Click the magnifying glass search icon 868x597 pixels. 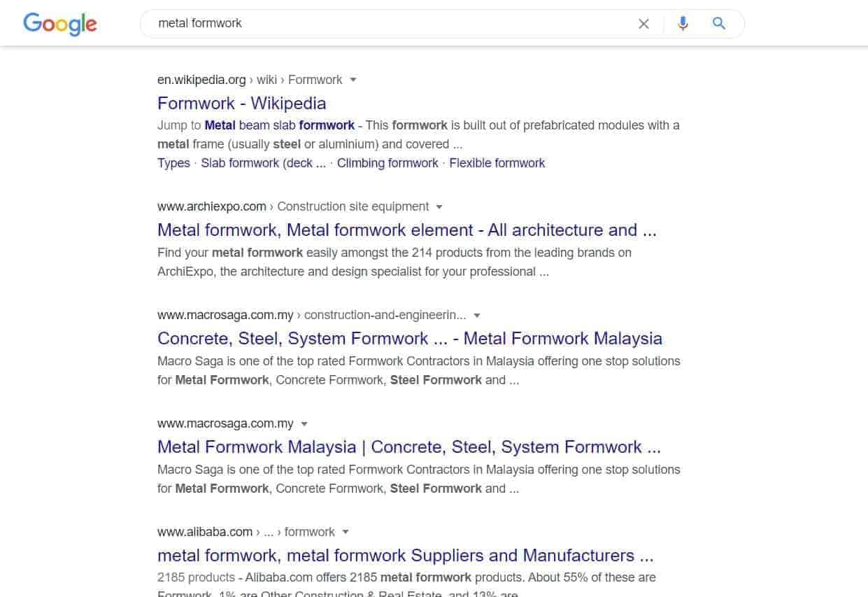pos(718,23)
